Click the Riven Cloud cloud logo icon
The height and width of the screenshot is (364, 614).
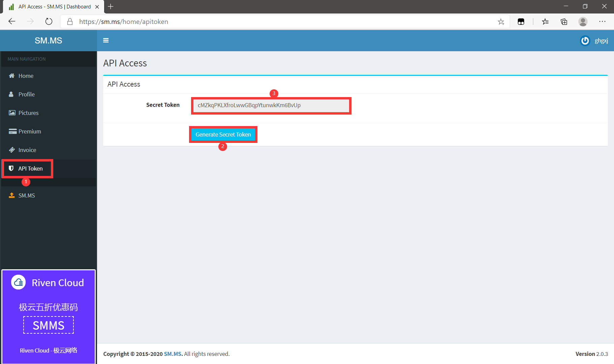[x=19, y=282]
